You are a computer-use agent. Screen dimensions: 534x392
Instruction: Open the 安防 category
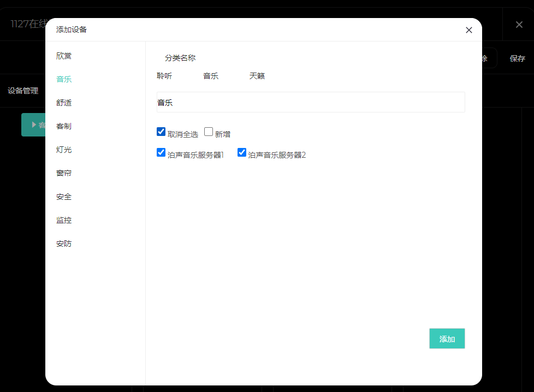point(64,244)
